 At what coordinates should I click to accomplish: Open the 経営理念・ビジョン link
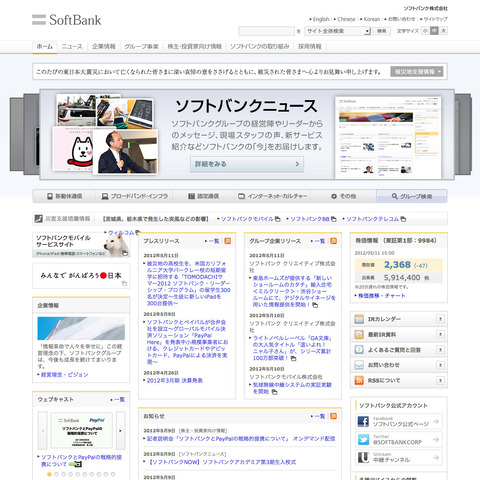click(65, 374)
